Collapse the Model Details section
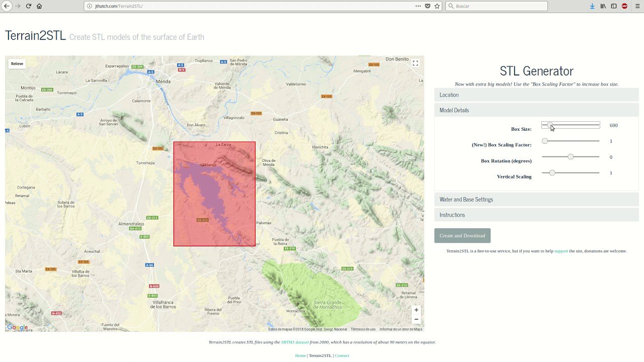644x362 pixels. click(x=536, y=110)
